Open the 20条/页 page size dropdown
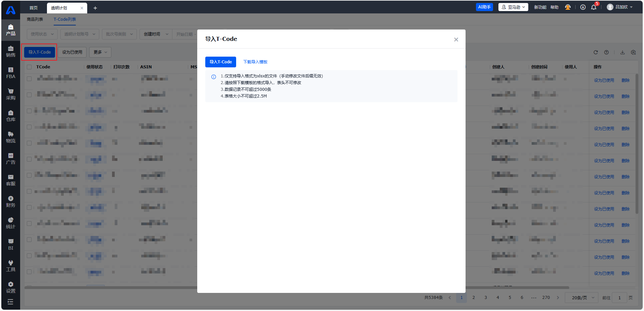 pyautogui.click(x=582, y=298)
